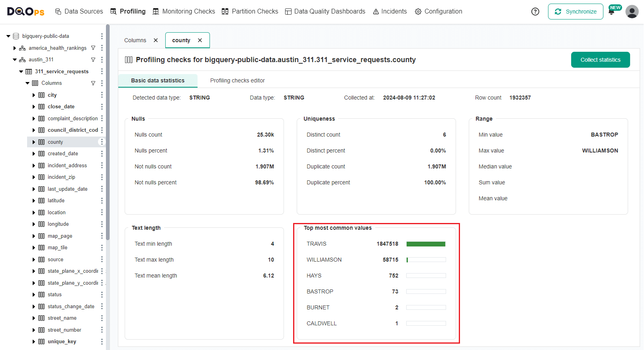
Task: Close the county tab
Action: pyautogui.click(x=200, y=40)
